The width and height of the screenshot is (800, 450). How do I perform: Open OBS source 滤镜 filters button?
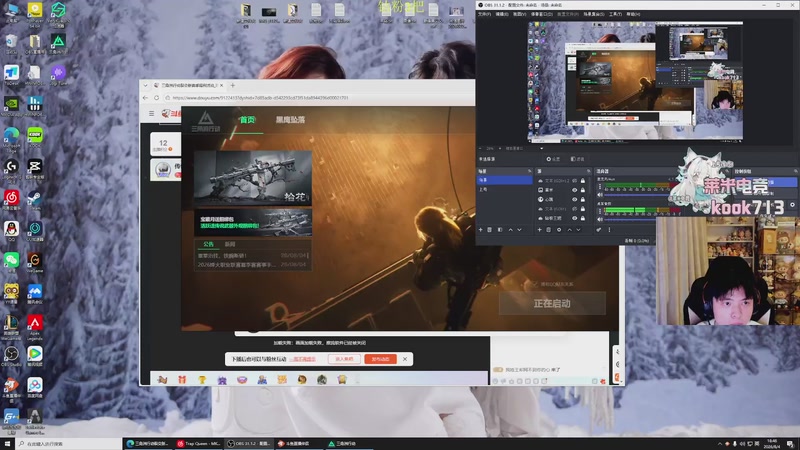click(x=578, y=159)
